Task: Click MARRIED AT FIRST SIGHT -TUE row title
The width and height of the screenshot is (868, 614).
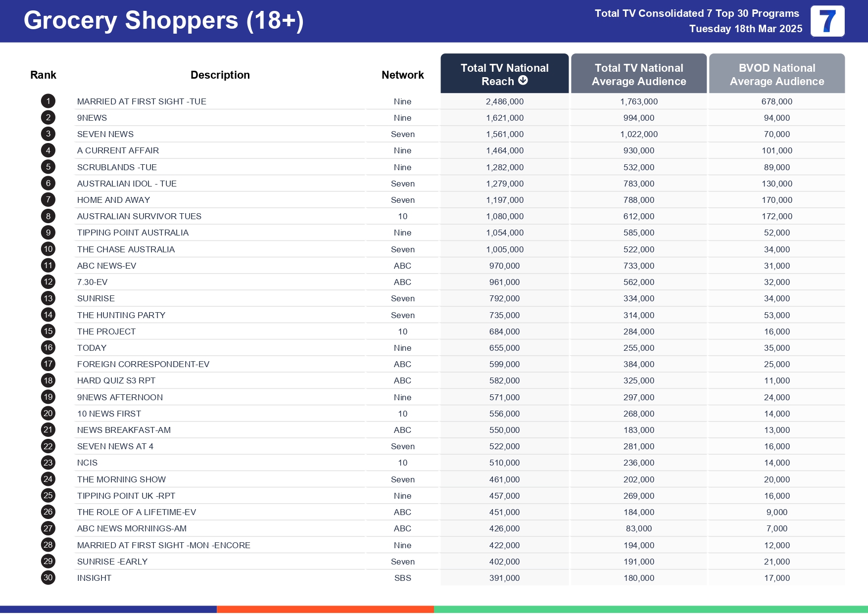Action: click(x=142, y=101)
